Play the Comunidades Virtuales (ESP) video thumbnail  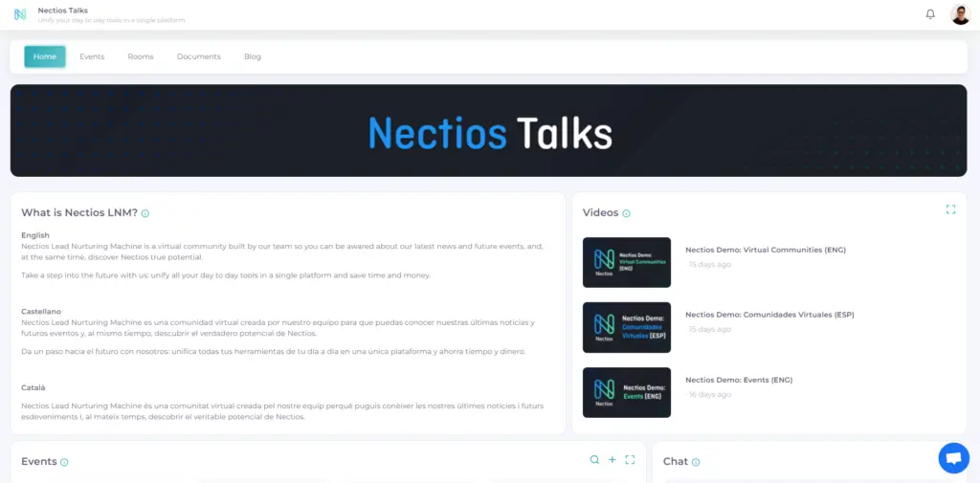coord(626,327)
